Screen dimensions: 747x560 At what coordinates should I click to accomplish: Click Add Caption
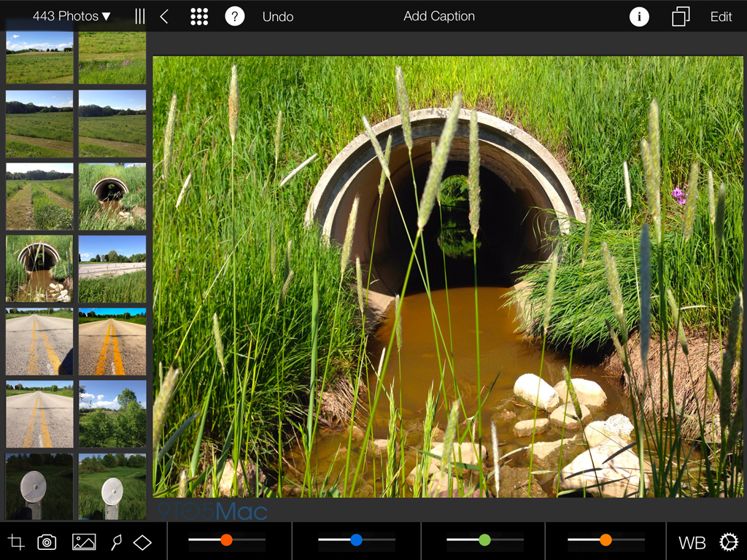(x=439, y=16)
